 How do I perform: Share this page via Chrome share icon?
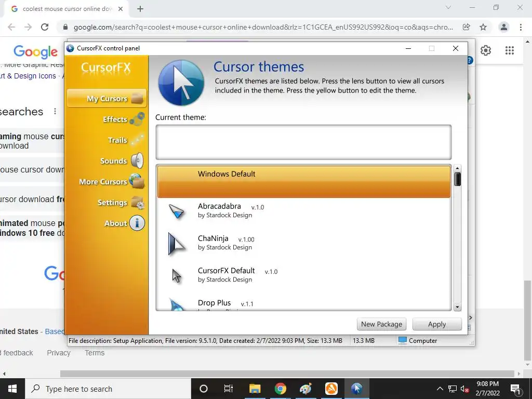click(467, 27)
